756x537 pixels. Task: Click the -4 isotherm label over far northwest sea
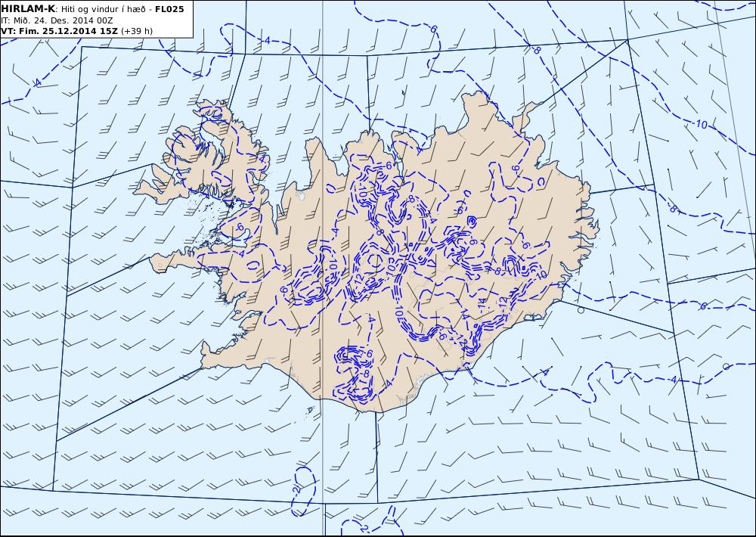point(36,83)
